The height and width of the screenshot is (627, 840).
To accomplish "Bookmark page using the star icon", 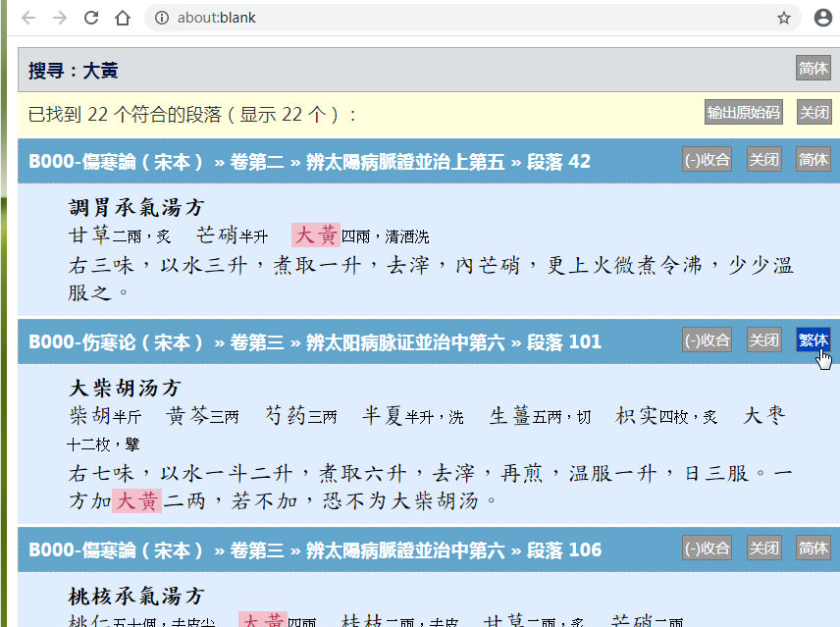I will [784, 18].
